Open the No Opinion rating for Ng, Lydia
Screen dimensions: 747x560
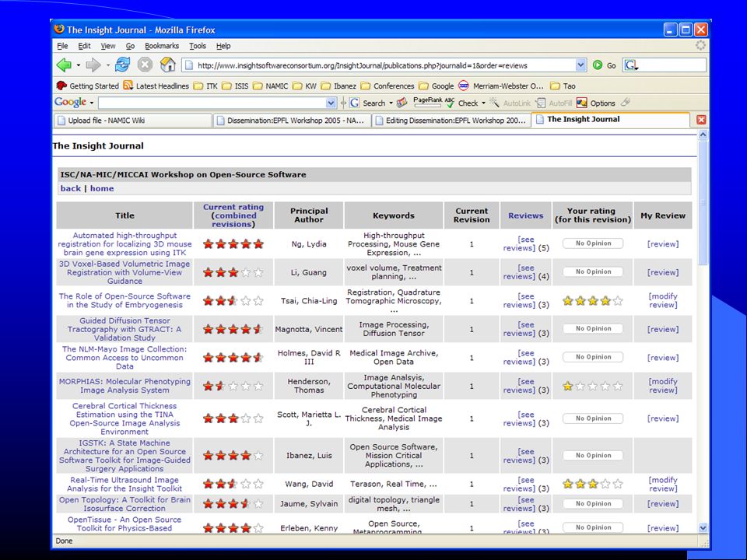pos(593,243)
